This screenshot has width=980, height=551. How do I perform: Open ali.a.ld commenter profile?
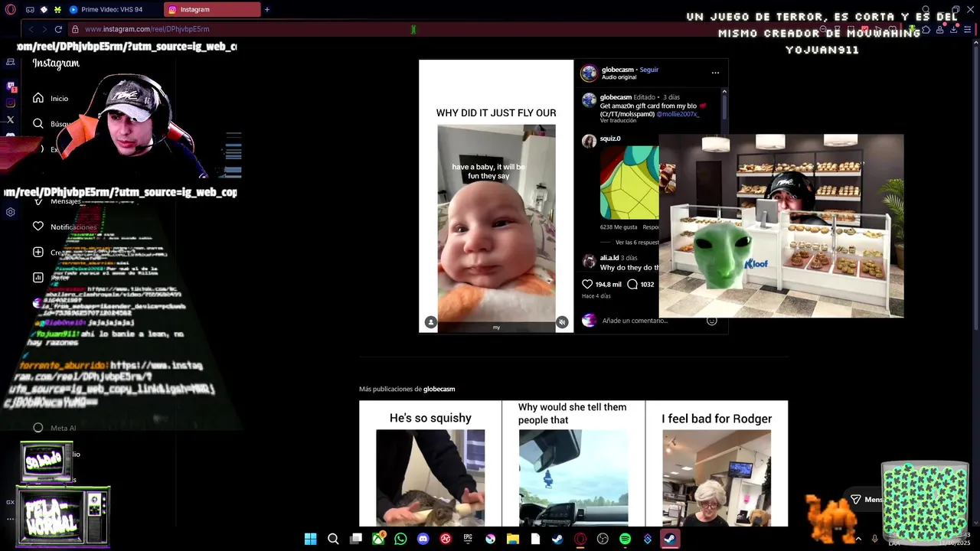point(609,258)
